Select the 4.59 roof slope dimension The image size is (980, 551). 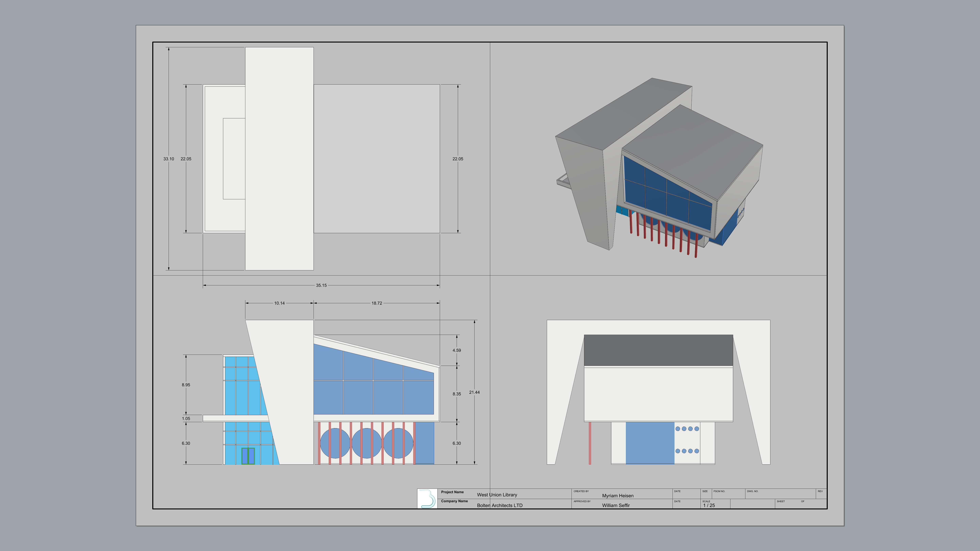pos(456,350)
